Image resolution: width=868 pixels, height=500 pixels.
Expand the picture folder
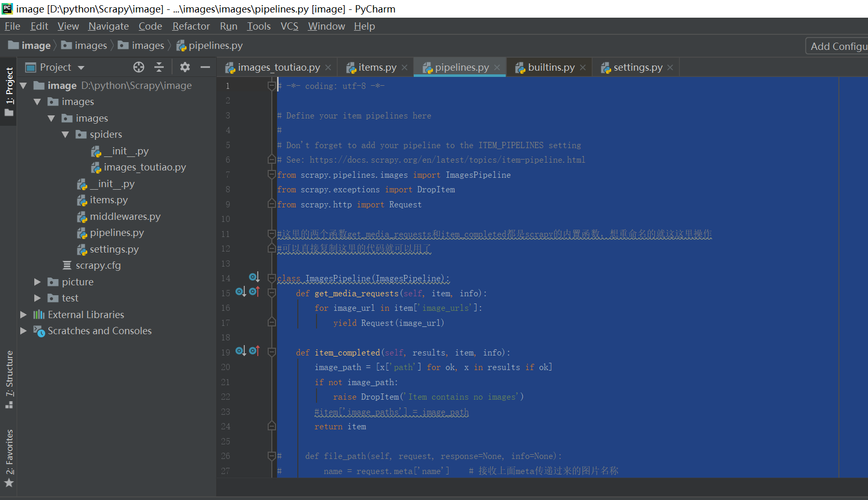click(37, 282)
